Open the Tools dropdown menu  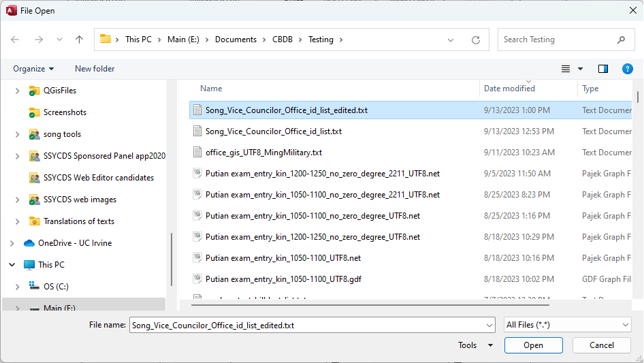coord(475,345)
